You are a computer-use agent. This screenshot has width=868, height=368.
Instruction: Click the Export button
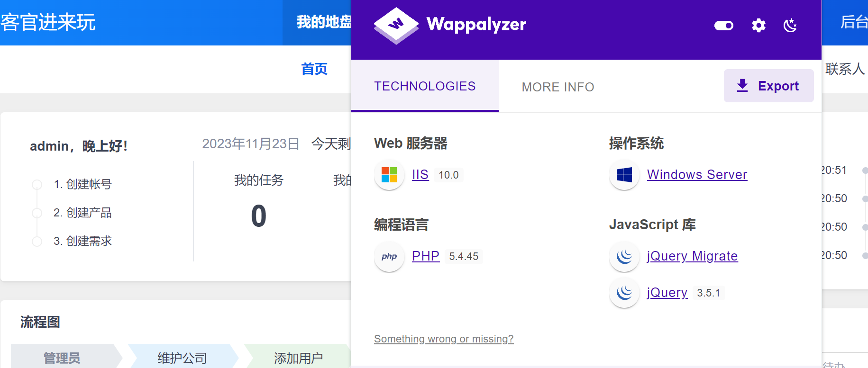click(768, 86)
